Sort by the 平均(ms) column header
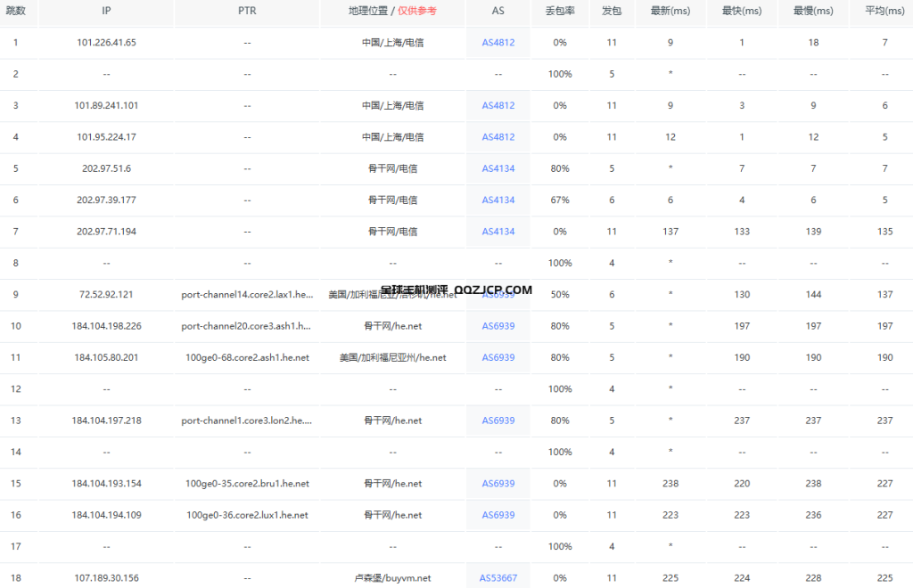The width and height of the screenshot is (913, 588). [883, 12]
